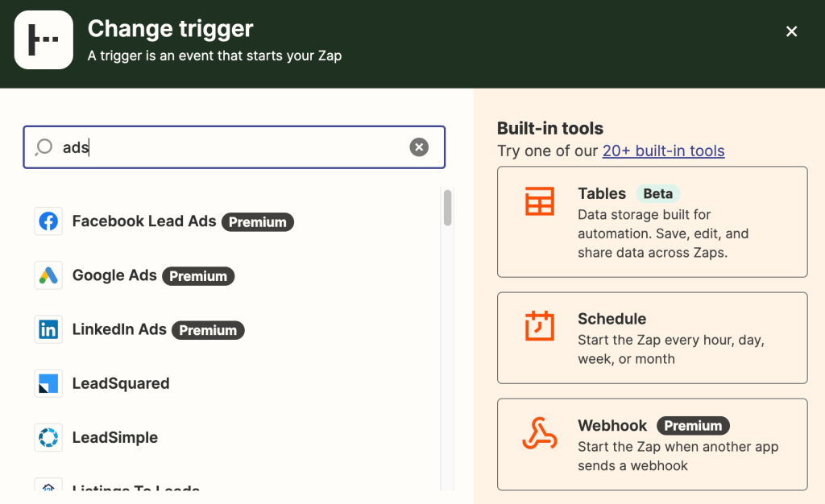Click the LeadSimple app icon

[48, 437]
